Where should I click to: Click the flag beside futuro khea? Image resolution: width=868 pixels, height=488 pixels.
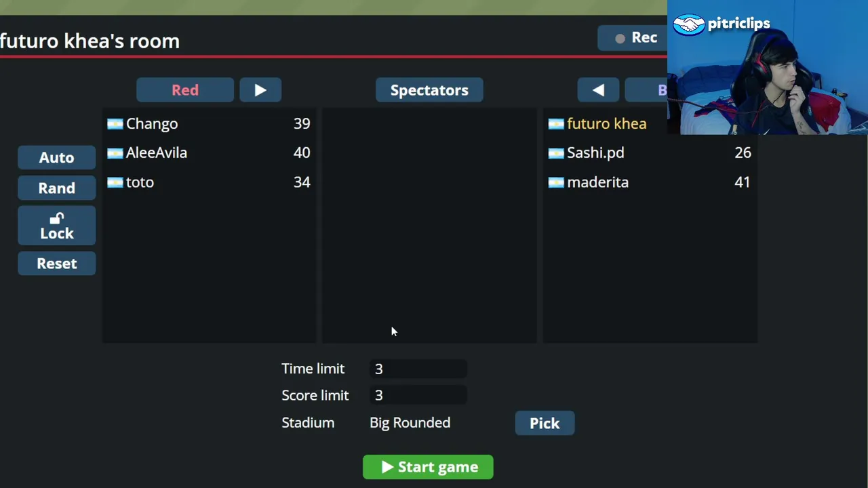(x=556, y=124)
